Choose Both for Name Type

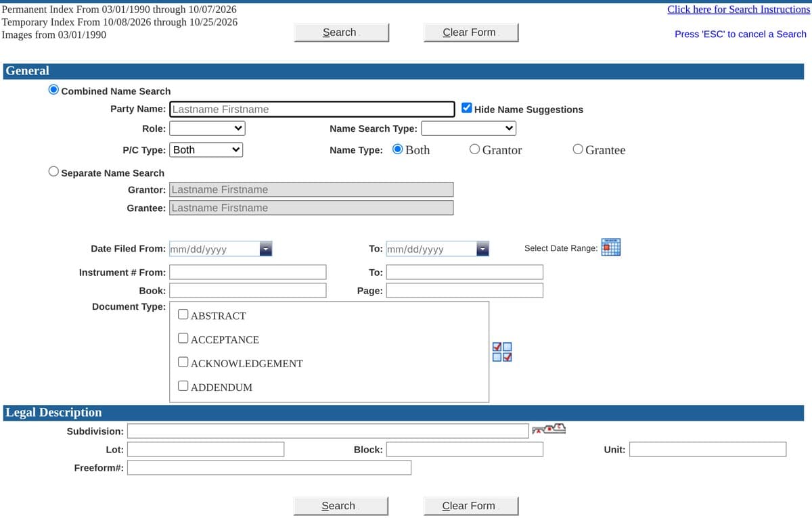tap(398, 149)
